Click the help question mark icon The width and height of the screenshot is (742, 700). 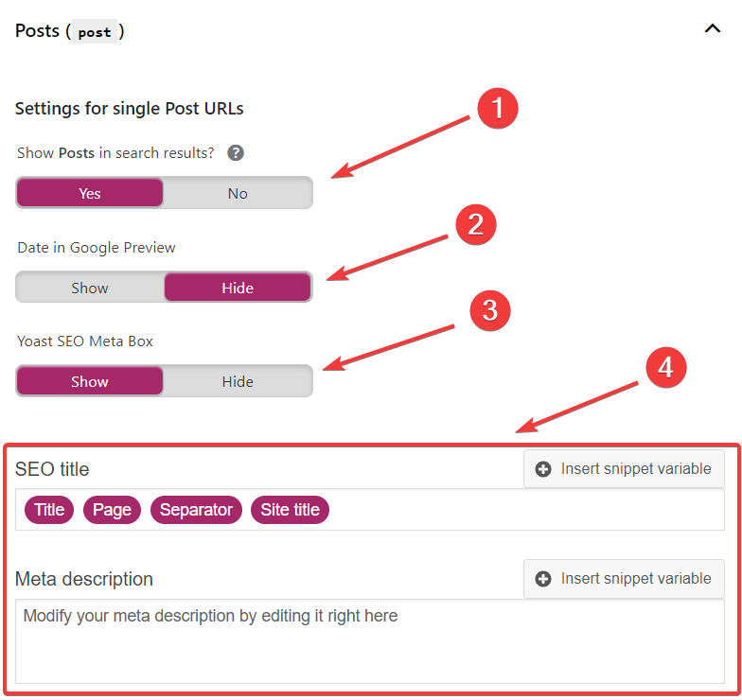[x=236, y=153]
